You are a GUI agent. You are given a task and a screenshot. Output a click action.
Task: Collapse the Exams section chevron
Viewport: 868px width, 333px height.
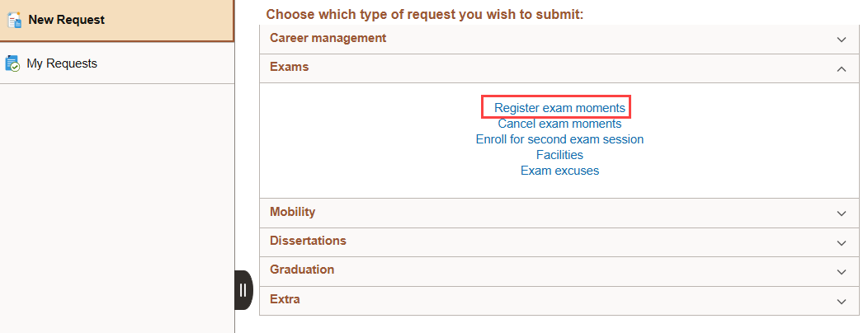coord(841,68)
